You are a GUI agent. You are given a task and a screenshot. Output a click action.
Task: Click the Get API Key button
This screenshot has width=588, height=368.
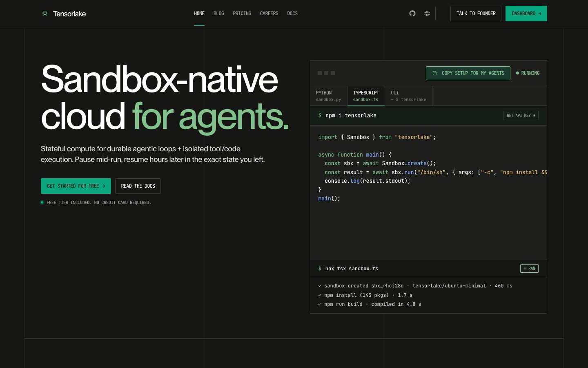[x=521, y=116]
